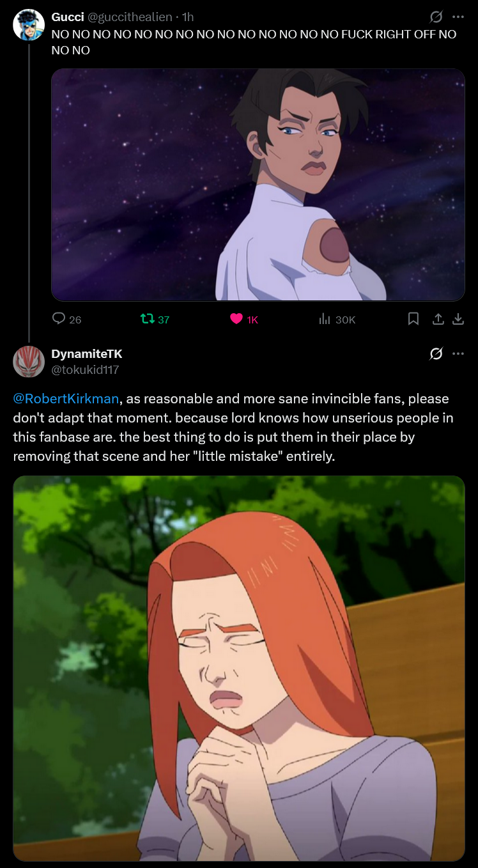Screen dimensions: 478x868
Task: Open DynamiteTK's profile avatar
Action: (x=29, y=361)
